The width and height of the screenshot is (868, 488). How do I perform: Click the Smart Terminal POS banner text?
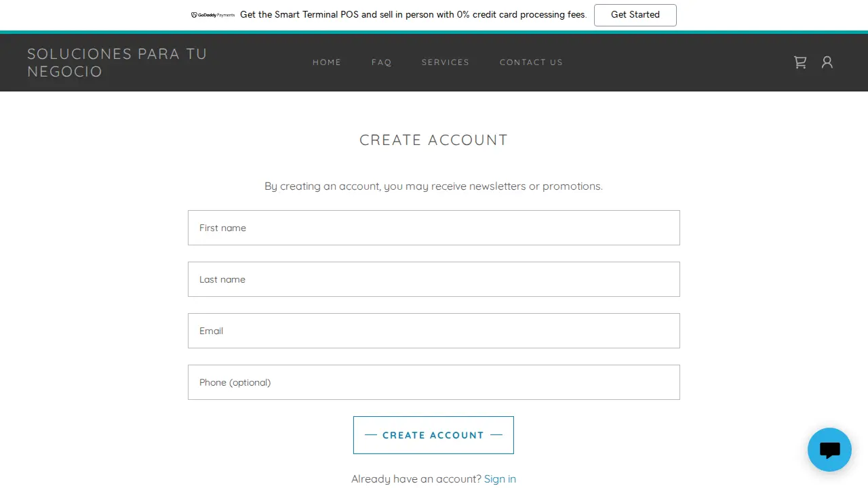click(413, 15)
